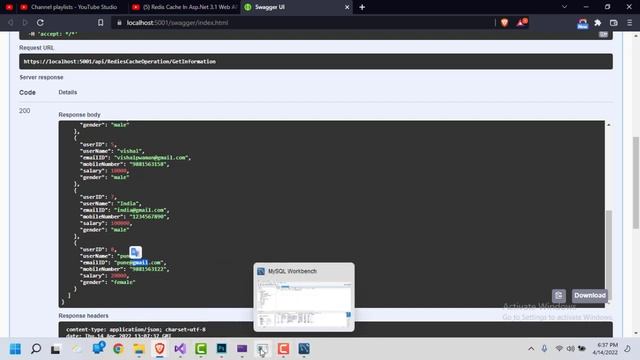Click the extension icon labeled New
This screenshot has width=640, height=360.
[582, 23]
